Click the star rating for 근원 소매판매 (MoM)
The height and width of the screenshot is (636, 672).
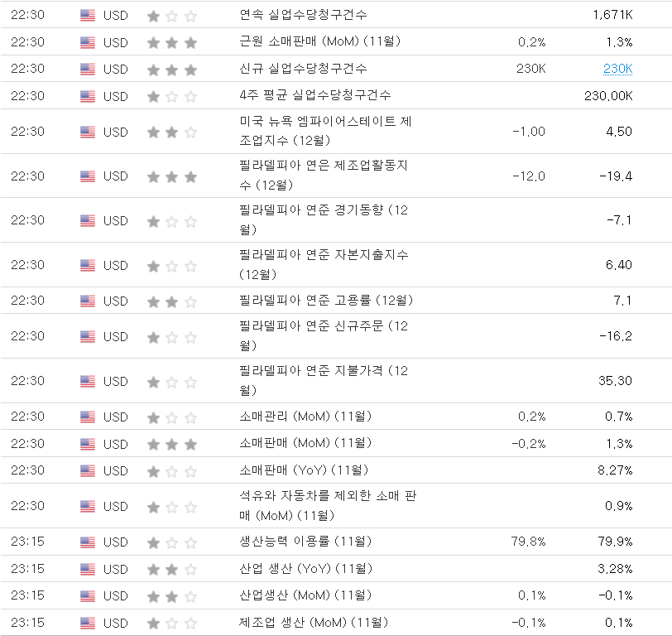[x=172, y=42]
